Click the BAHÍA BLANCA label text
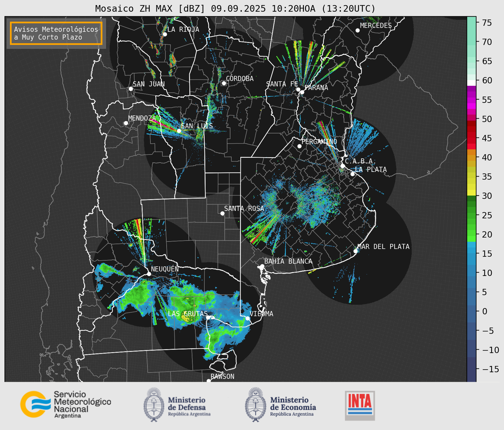 pos(288,261)
